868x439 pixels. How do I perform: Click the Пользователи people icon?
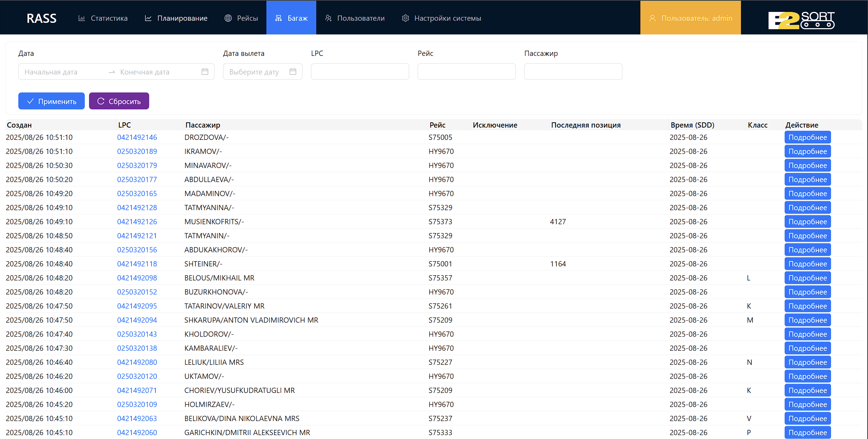click(x=328, y=18)
